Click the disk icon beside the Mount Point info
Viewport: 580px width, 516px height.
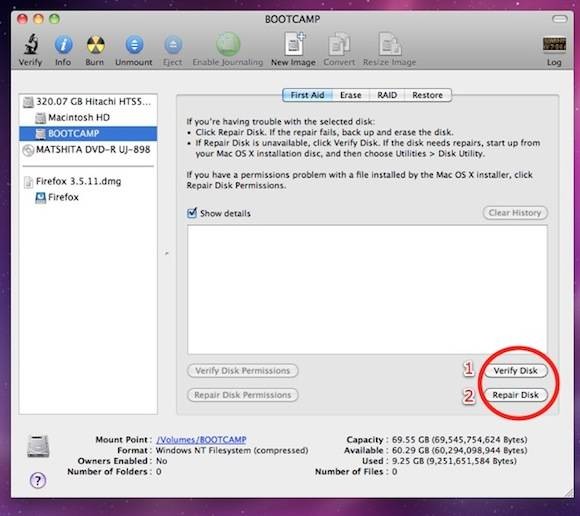tap(38, 446)
